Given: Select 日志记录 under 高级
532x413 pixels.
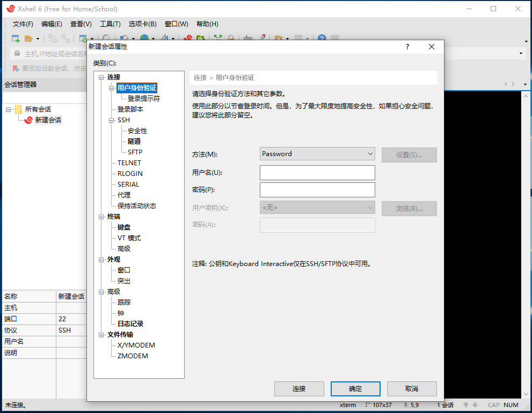Looking at the screenshot, I should click(130, 324).
